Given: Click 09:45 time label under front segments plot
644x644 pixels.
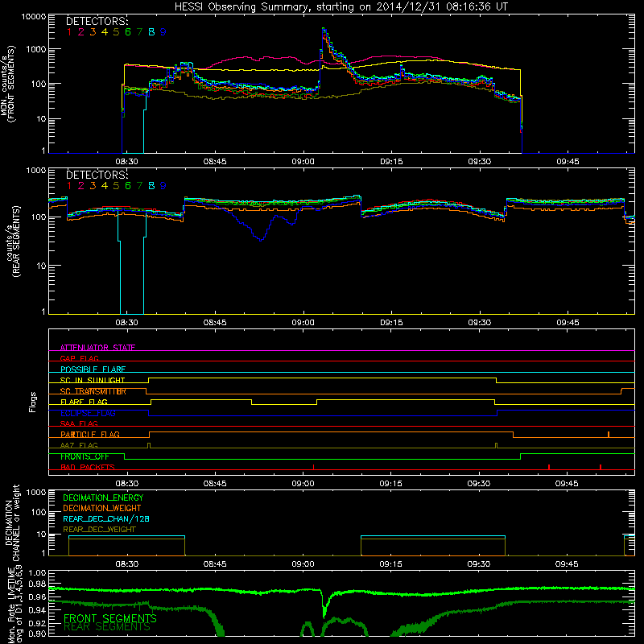Looking at the screenshot, I should pos(568,162).
